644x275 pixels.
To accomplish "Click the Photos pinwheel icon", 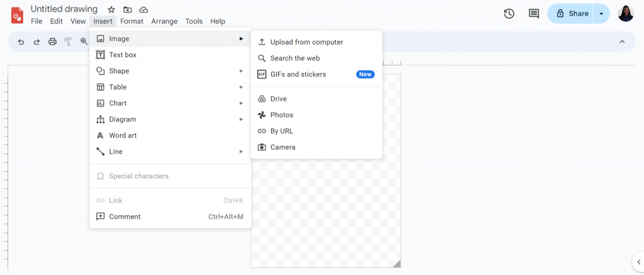I will point(262,115).
